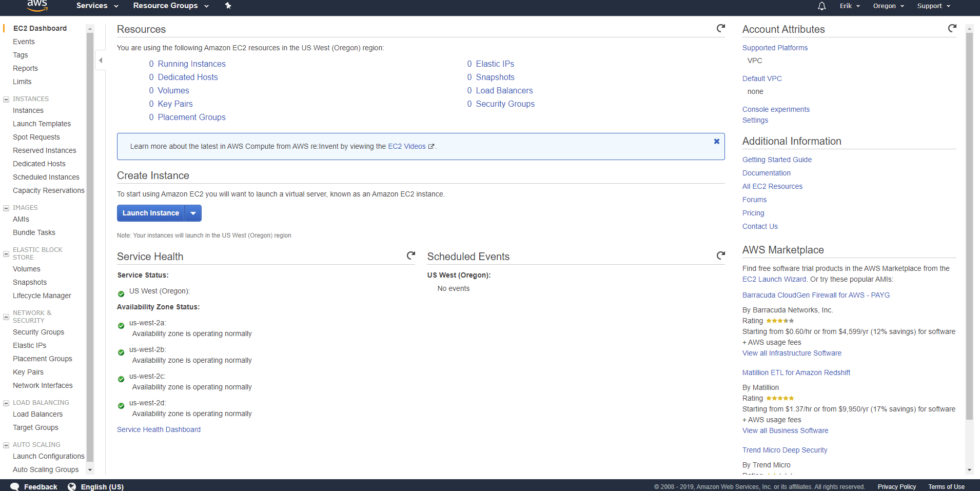Click the Feedback icon in the footer
Screen dimensions: 980x491
[15, 486]
